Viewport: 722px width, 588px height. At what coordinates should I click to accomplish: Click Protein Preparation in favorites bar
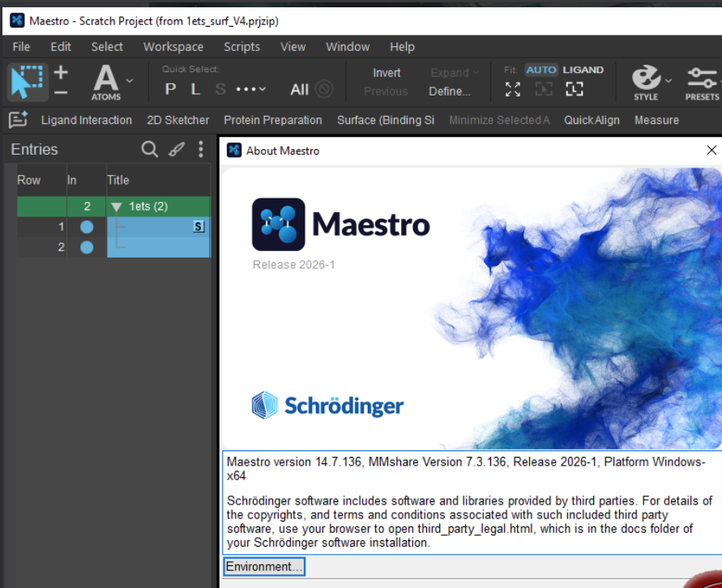tap(273, 120)
